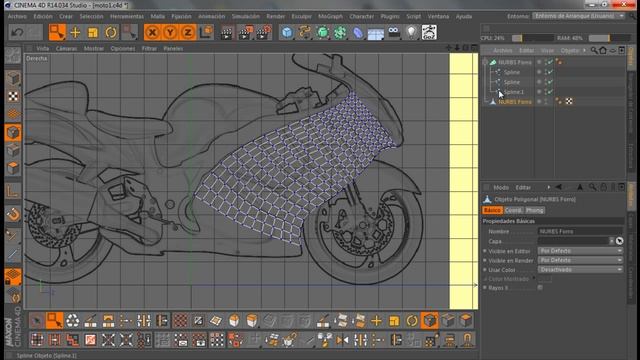Click Attribute Manager lock icon

click(604, 187)
